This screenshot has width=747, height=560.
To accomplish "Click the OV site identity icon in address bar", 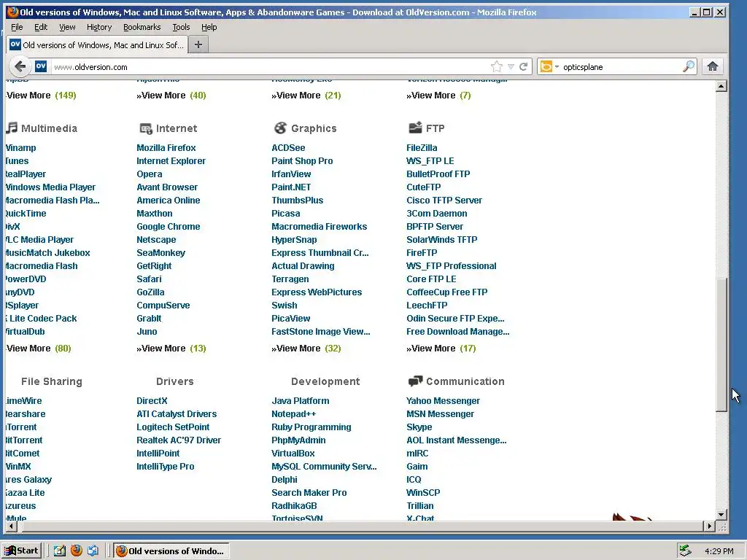I will 41,66.
